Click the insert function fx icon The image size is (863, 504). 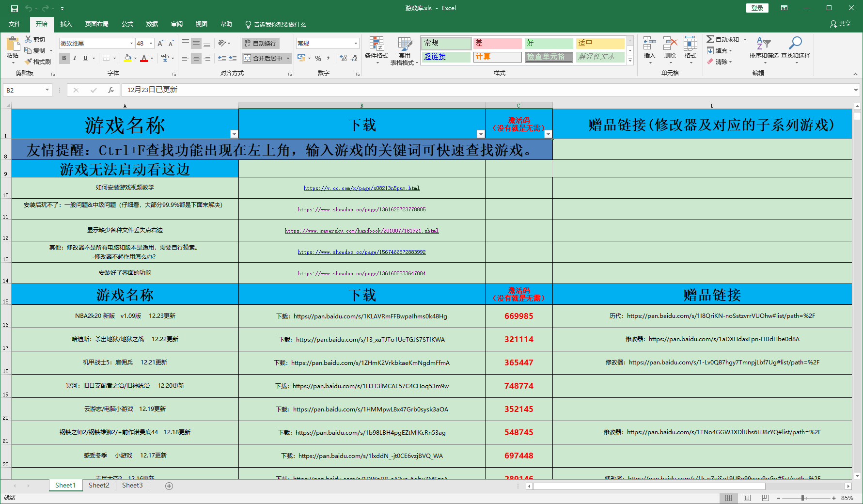[x=111, y=90]
